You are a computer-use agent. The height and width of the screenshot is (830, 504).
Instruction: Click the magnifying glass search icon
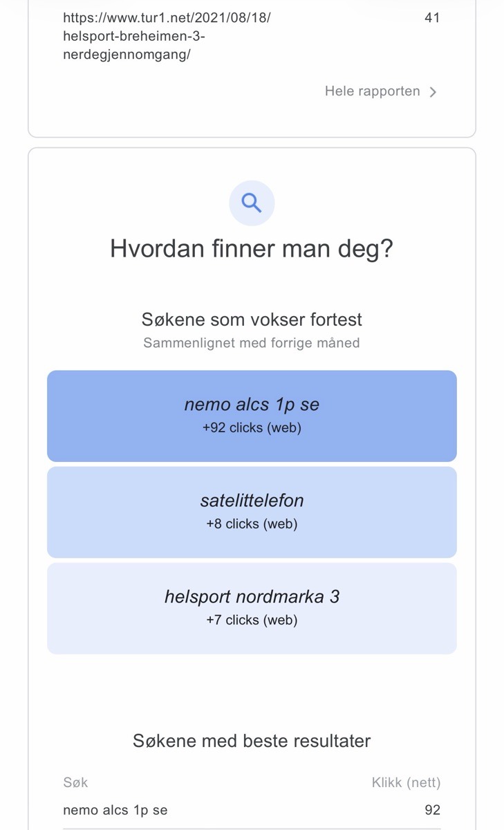252,203
